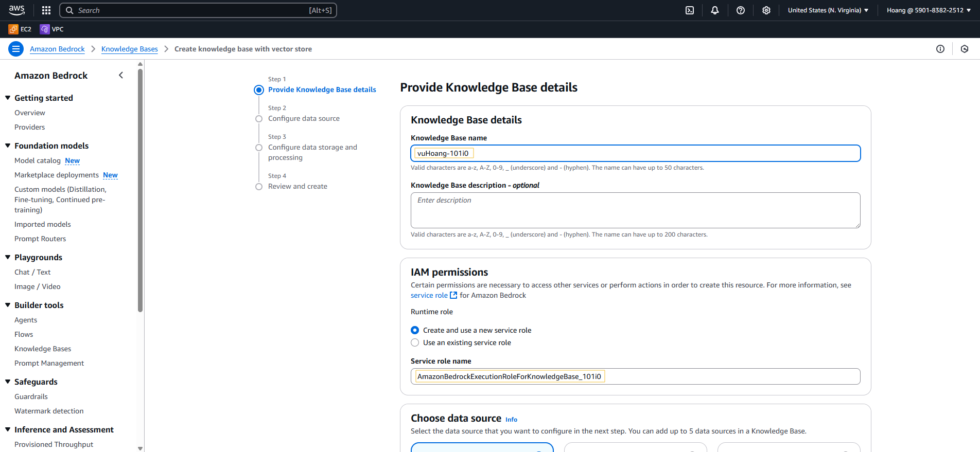
Task: Open Chat / Text playground
Action: (32, 272)
